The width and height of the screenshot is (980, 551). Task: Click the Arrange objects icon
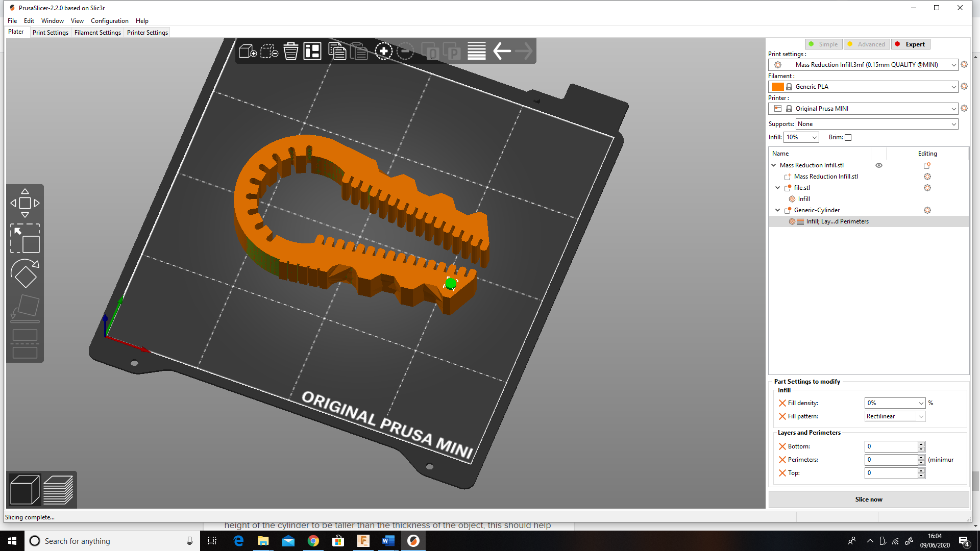pyautogui.click(x=312, y=51)
